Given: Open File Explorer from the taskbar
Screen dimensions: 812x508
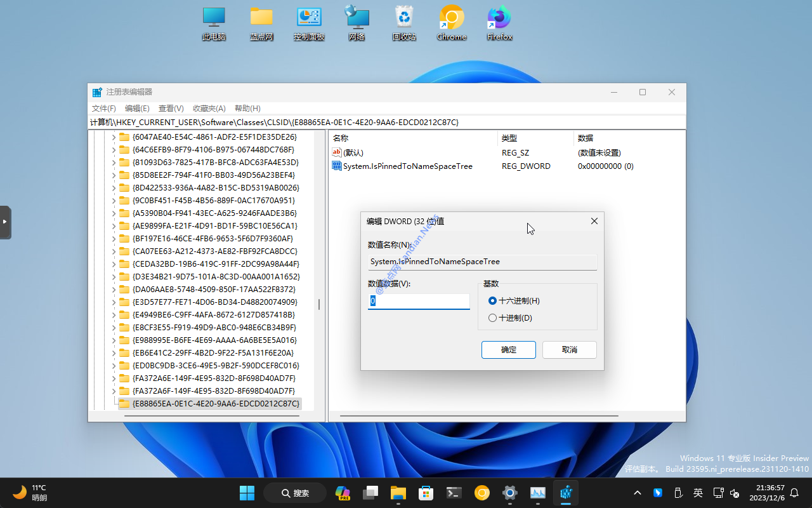Looking at the screenshot, I should click(398, 493).
